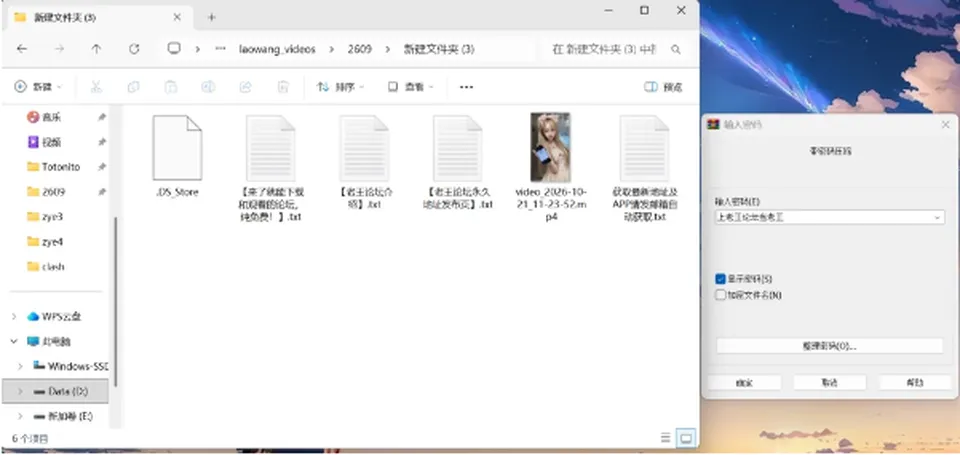Click the cut scissors icon
960x455 pixels.
pos(96,87)
